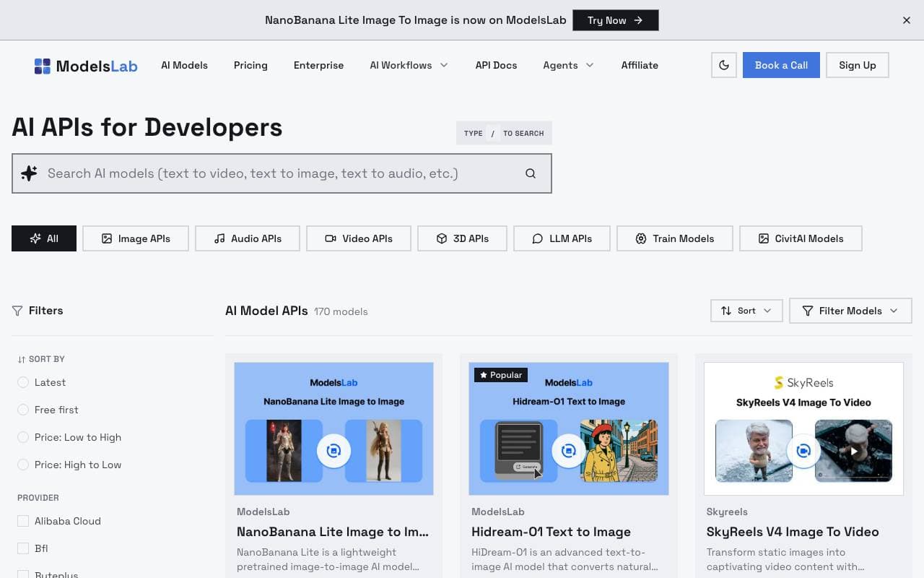
Task: Open the Sort dropdown
Action: click(746, 311)
